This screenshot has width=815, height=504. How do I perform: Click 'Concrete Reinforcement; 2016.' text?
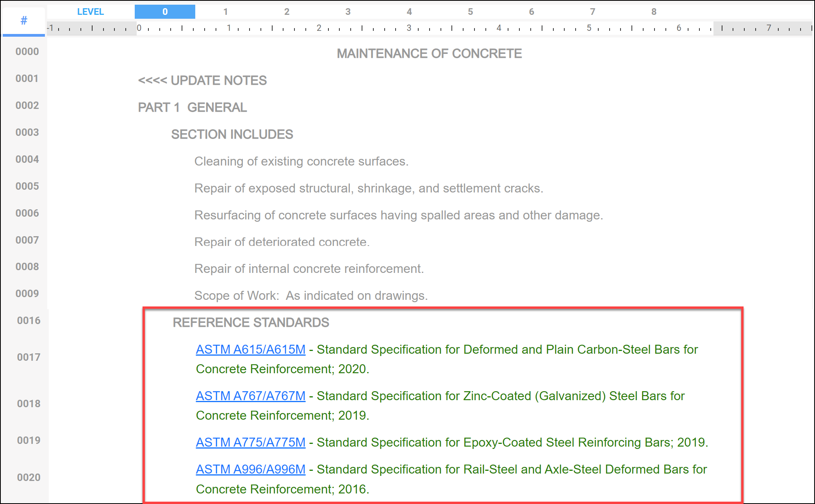[282, 489]
